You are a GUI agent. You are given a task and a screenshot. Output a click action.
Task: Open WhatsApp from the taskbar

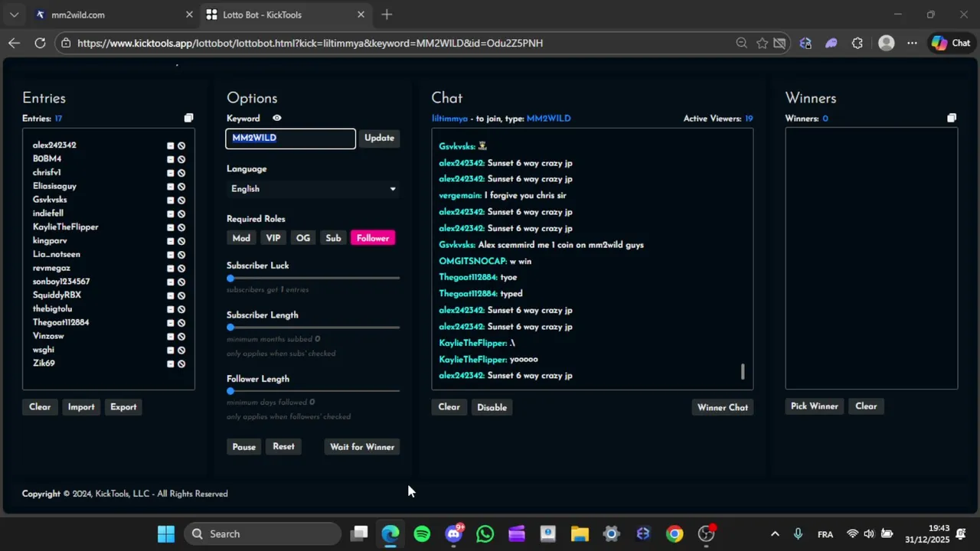click(485, 534)
